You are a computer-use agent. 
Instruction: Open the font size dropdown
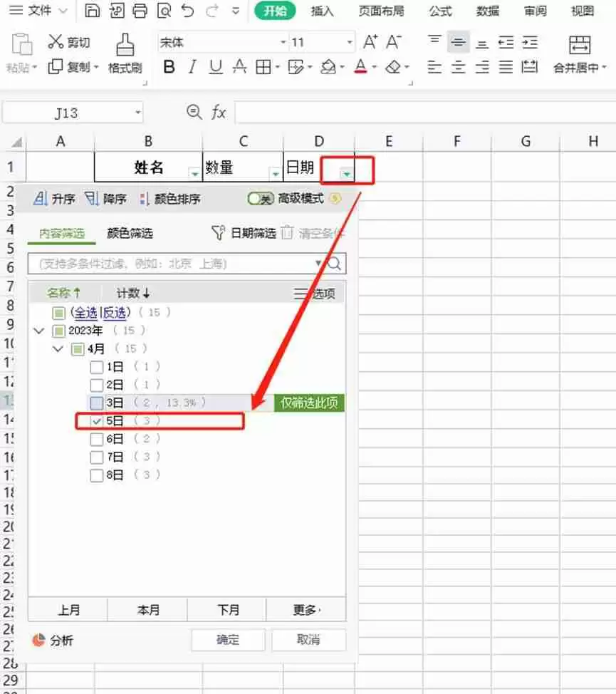pos(350,42)
